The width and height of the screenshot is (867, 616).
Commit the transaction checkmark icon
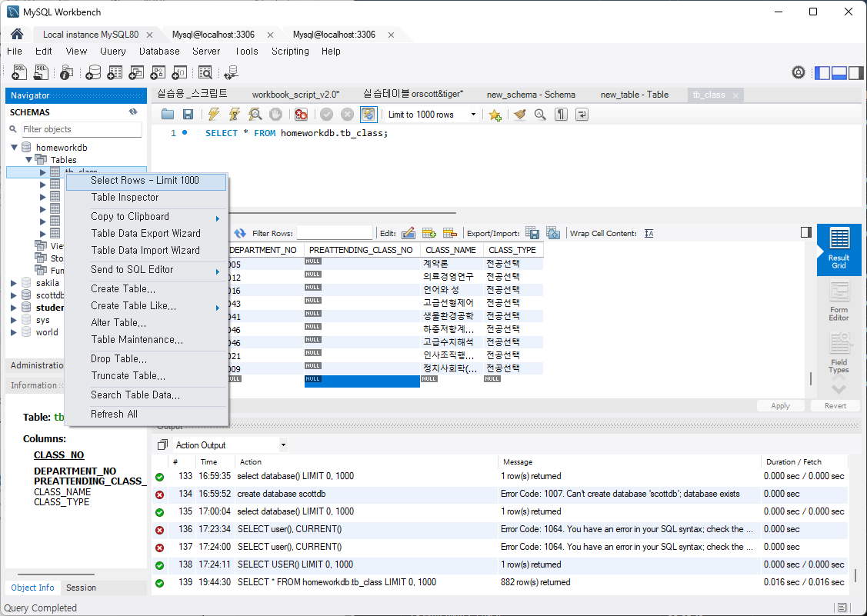coord(327,115)
